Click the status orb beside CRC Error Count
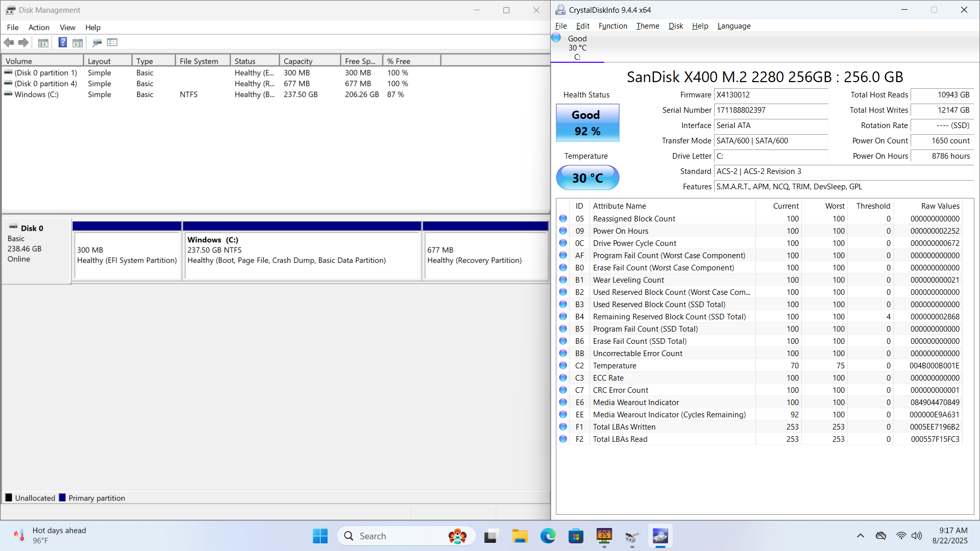 click(563, 390)
